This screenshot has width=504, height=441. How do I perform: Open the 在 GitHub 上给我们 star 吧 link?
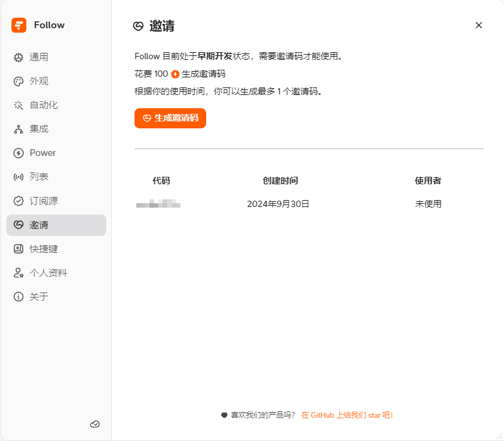(x=347, y=415)
